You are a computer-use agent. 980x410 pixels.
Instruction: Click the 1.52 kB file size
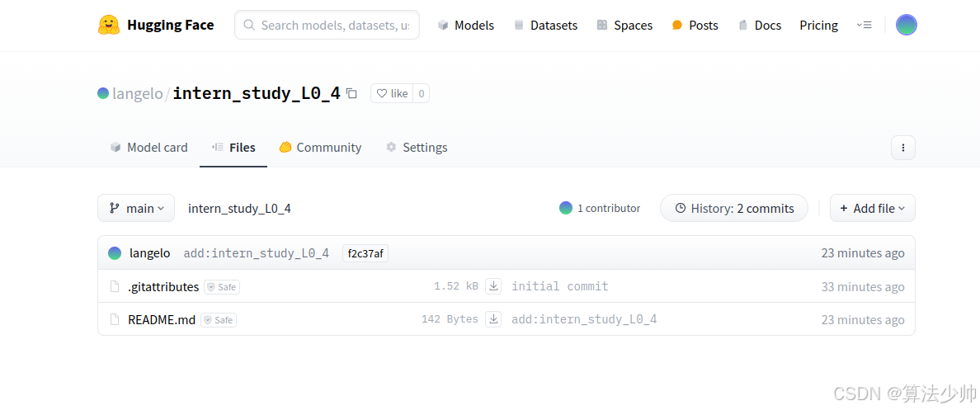[x=456, y=286]
